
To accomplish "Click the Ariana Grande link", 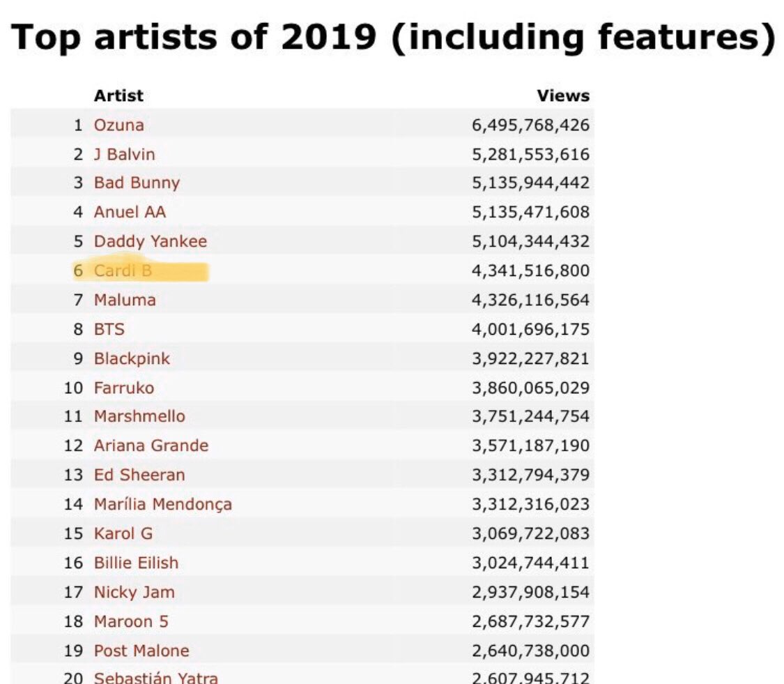I will (151, 446).
